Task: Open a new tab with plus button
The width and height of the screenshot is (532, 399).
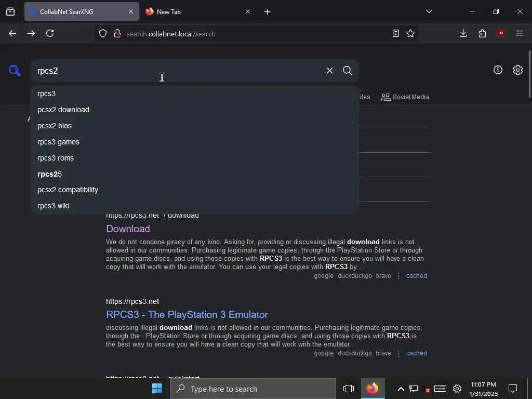Action: click(268, 12)
